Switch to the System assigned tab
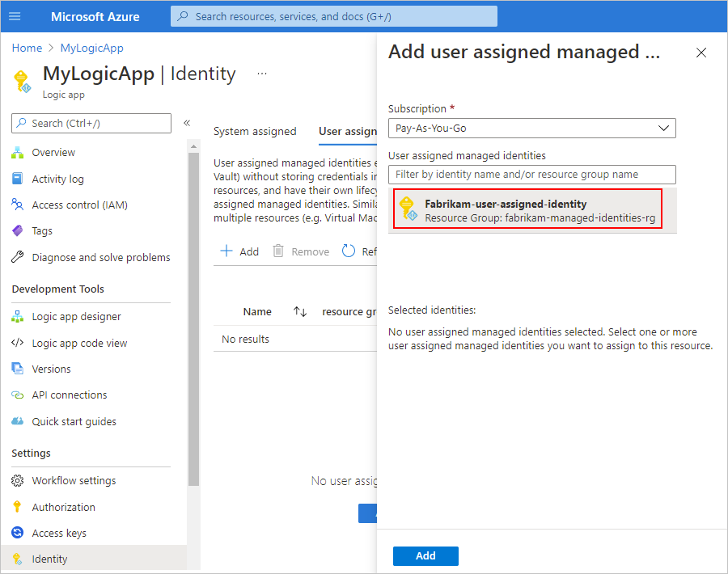Viewport: 728px width, 574px height. (255, 132)
